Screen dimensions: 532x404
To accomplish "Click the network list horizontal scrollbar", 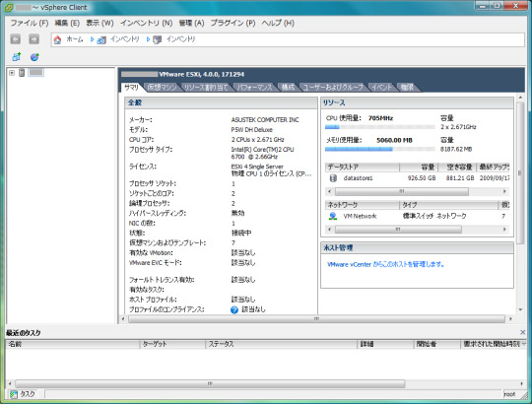I will 398,230.
